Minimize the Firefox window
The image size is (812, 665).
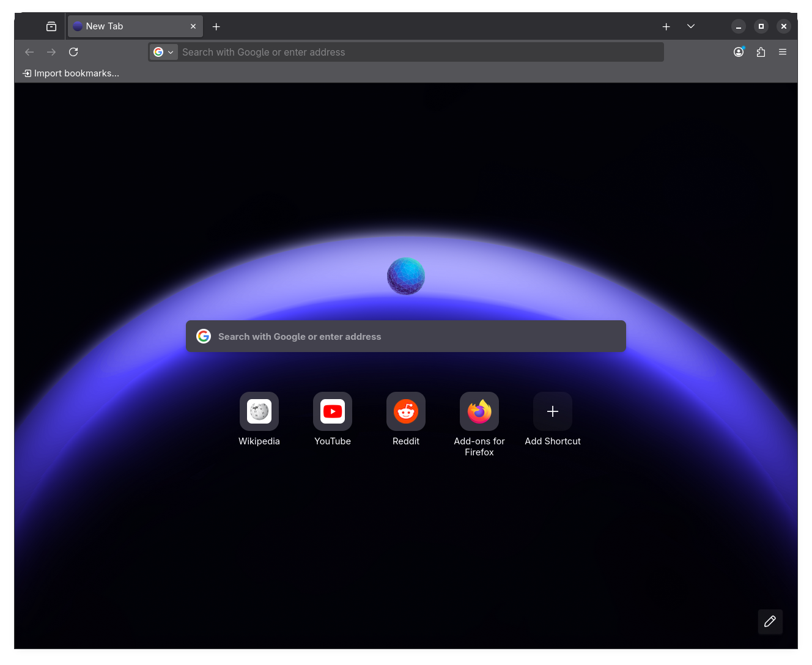[x=739, y=26]
